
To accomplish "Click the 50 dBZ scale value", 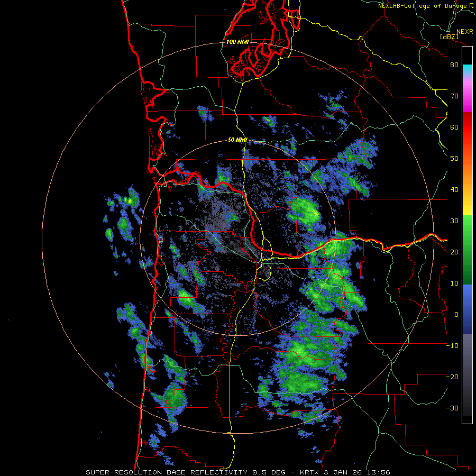I will pyautogui.click(x=454, y=159).
